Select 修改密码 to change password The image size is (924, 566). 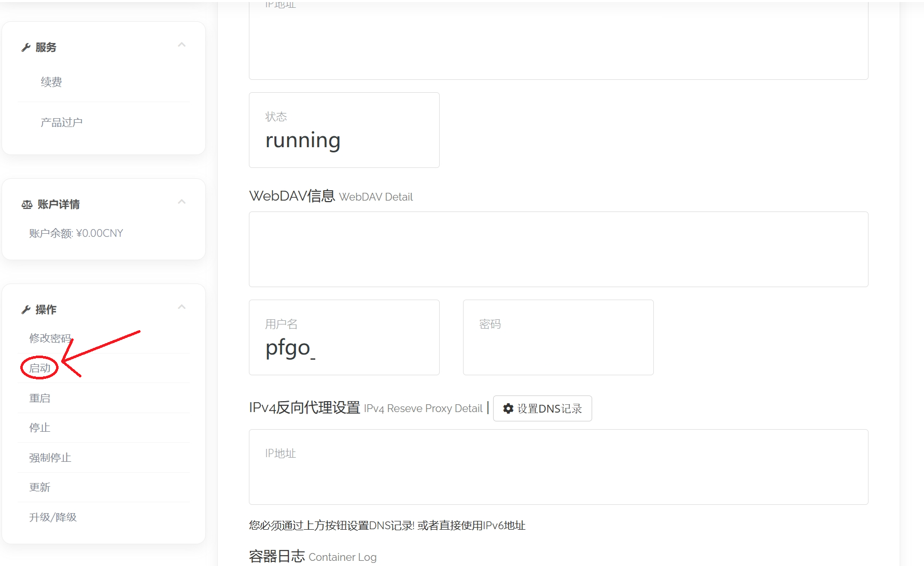tap(50, 338)
